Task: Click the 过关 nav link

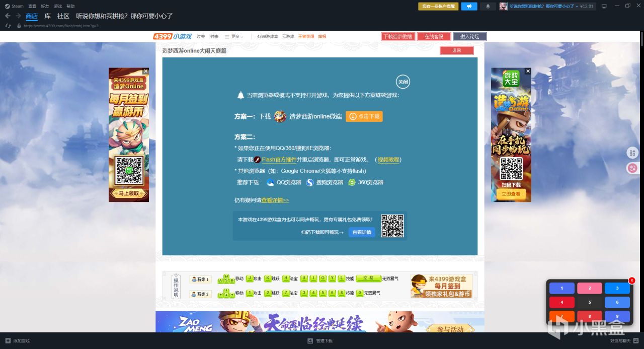Action: pyautogui.click(x=201, y=37)
